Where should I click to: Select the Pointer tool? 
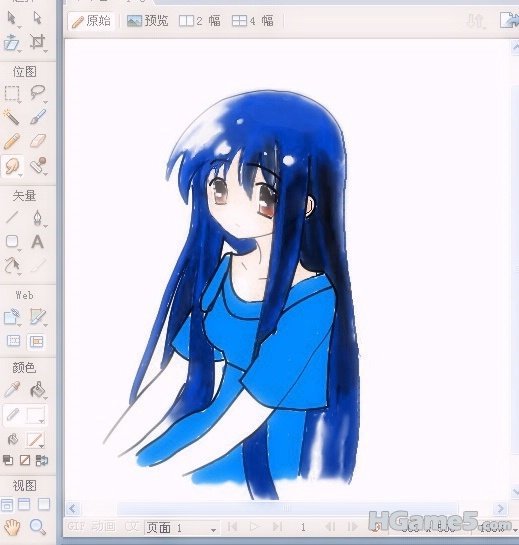point(11,18)
